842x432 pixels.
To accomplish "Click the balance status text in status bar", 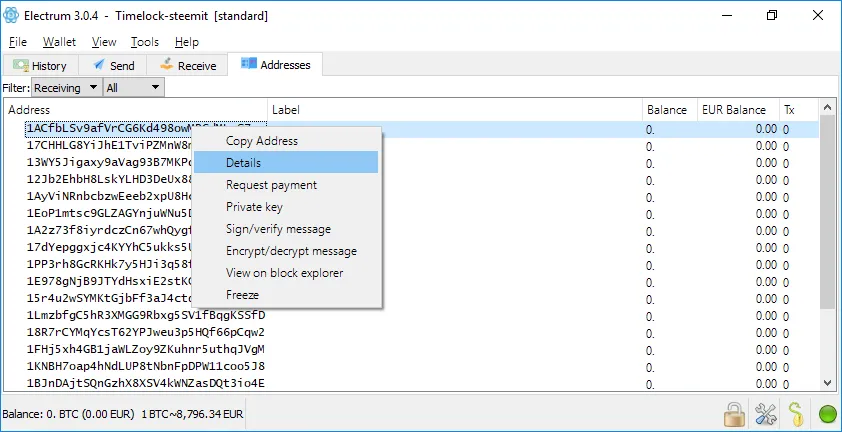I will pos(123,414).
